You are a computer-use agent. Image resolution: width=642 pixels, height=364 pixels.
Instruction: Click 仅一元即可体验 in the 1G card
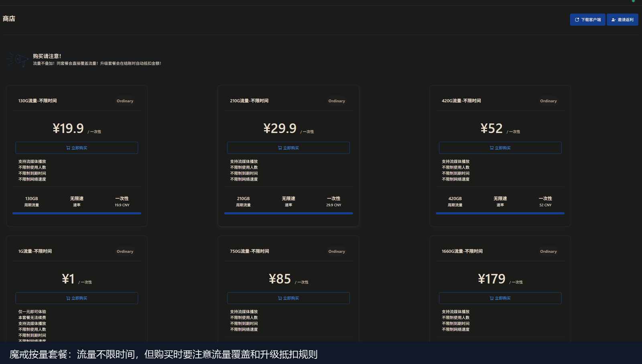pos(32,311)
